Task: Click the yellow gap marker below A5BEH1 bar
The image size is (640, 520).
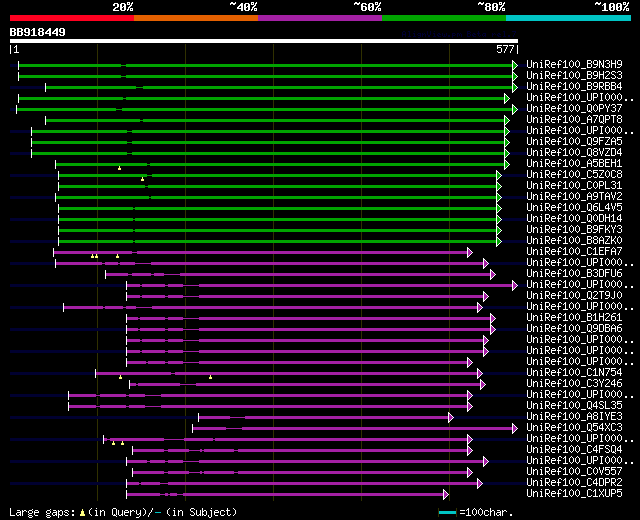Action: pos(120,168)
